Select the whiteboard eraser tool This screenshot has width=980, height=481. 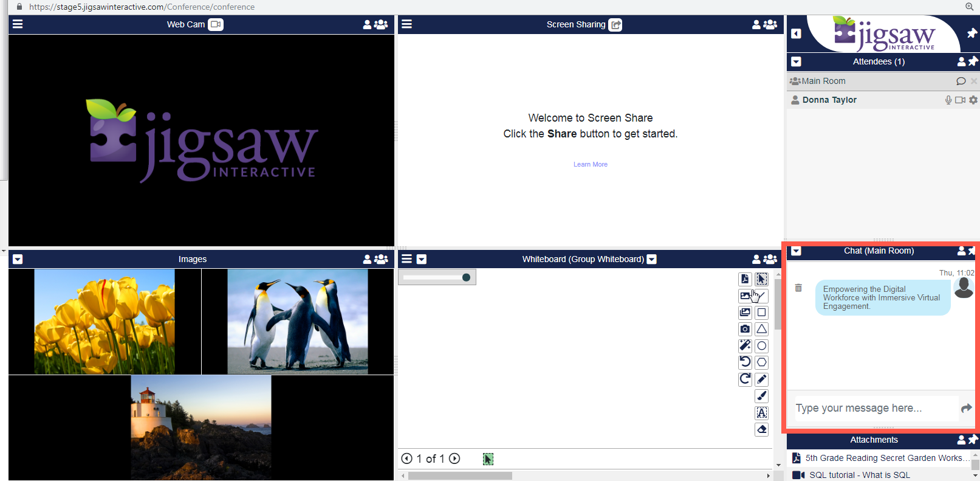(x=761, y=429)
